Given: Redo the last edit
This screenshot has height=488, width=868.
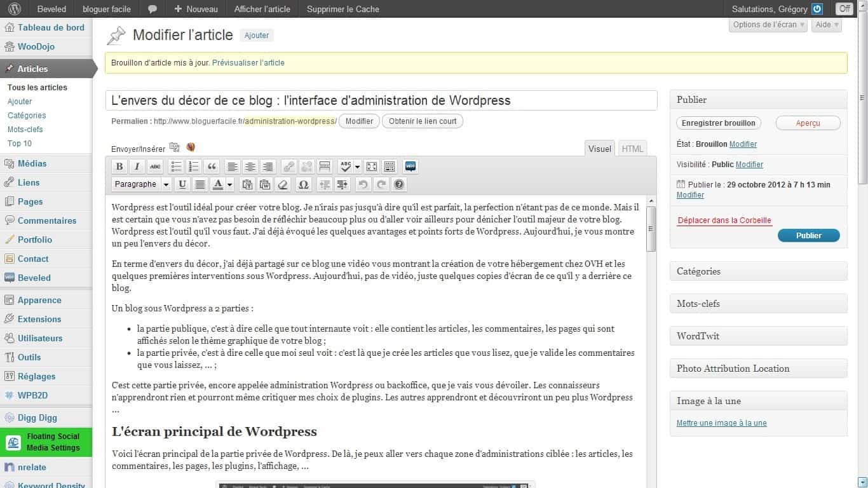Looking at the screenshot, I should click(381, 184).
